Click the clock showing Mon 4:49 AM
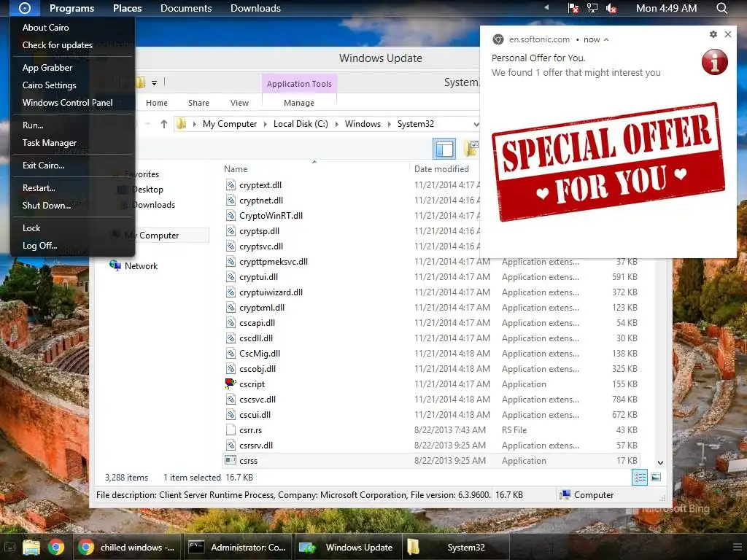The width and height of the screenshot is (747, 560). [667, 8]
